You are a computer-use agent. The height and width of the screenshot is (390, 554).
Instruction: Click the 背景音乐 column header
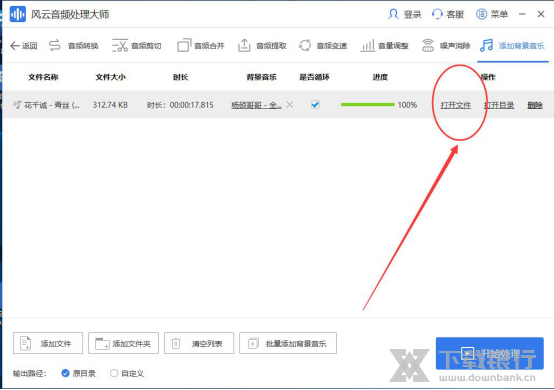[261, 77]
